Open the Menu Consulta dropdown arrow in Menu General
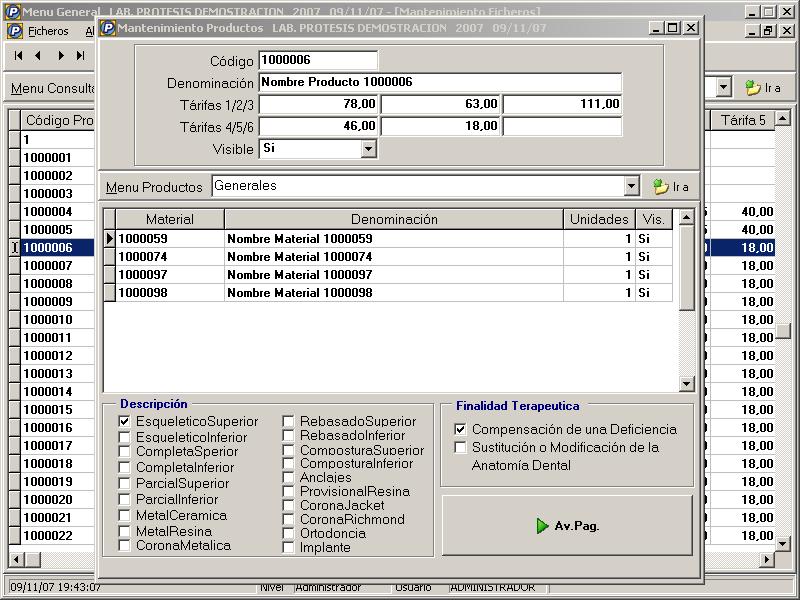The width and height of the screenshot is (800, 600). [723, 88]
